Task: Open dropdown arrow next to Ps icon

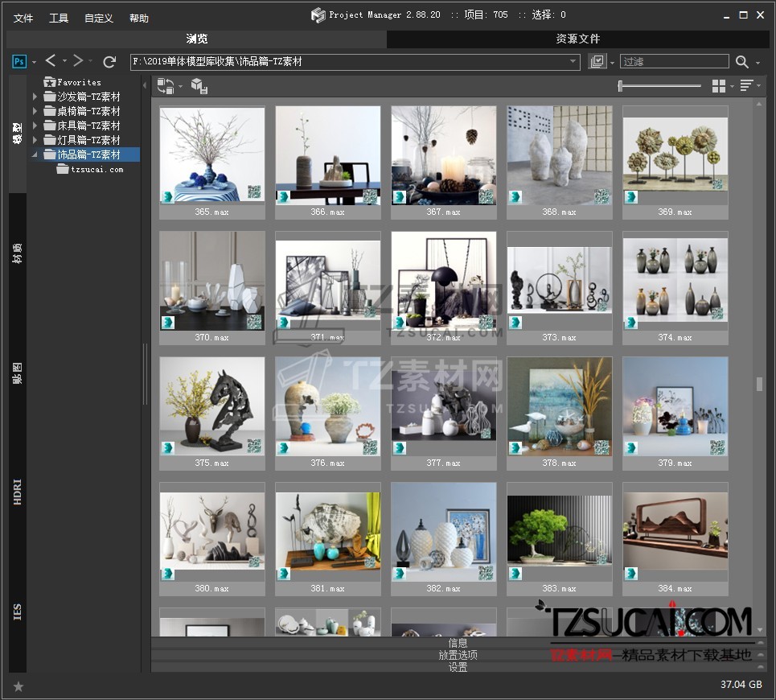Action: [x=34, y=63]
